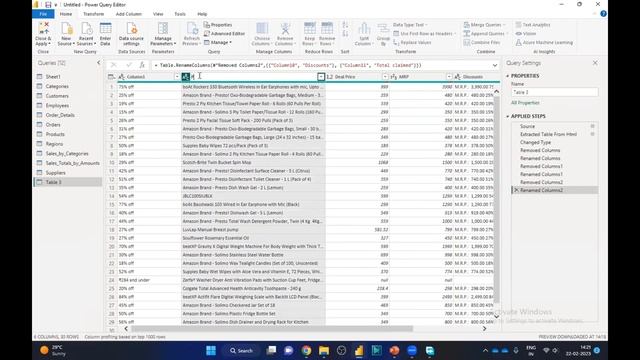Collapse the PROPERTIES section
The image size is (640, 360).
(508, 76)
